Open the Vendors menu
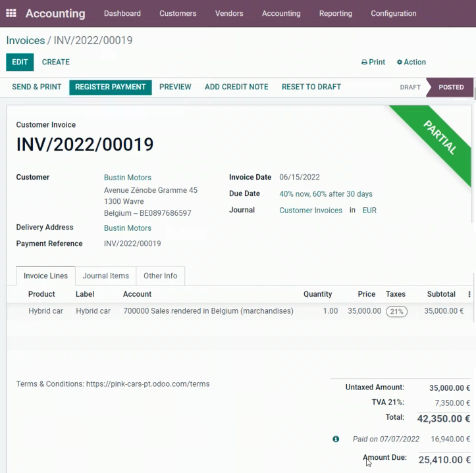 [229, 13]
